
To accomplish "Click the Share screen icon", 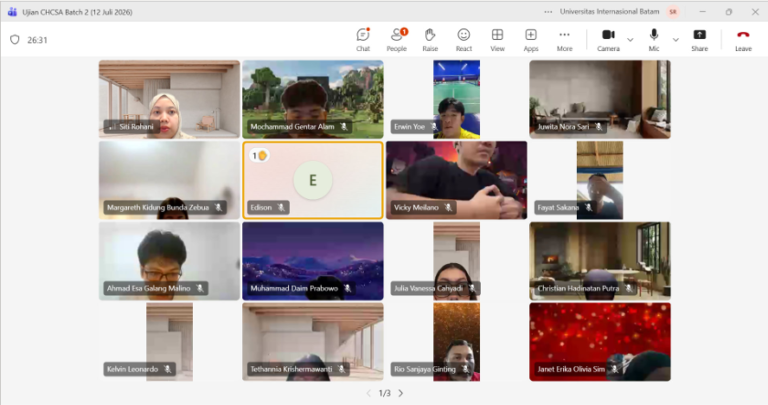I will click(699, 40).
